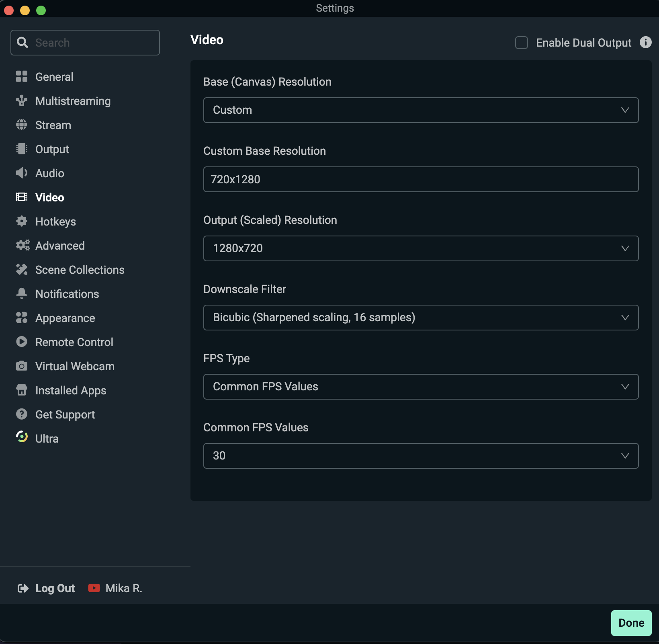Click the Appearance icon
The width and height of the screenshot is (659, 644).
pos(22,318)
